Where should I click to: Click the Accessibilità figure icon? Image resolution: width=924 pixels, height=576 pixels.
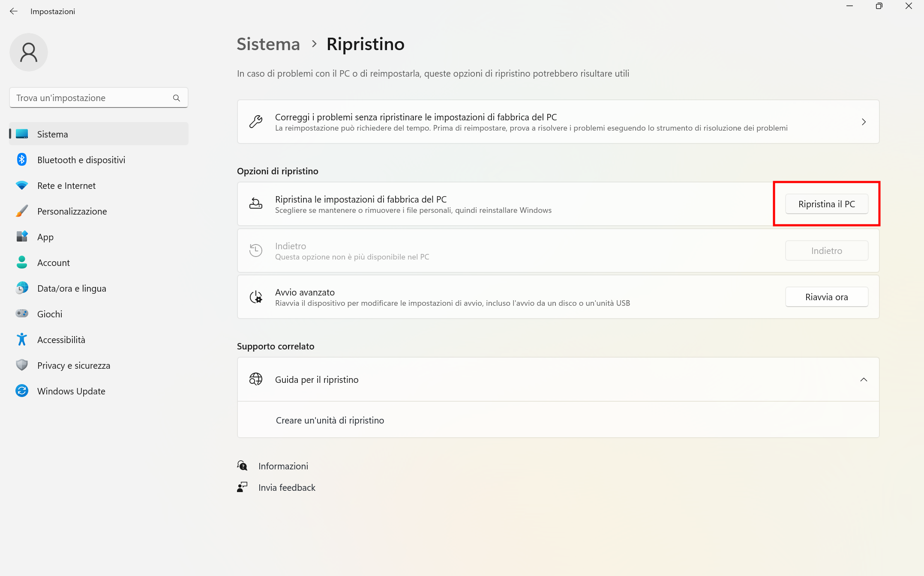point(22,340)
